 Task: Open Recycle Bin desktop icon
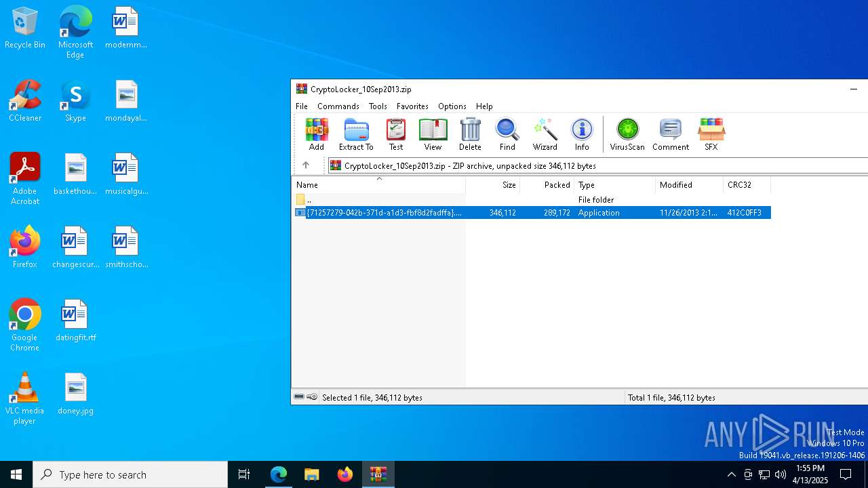pyautogui.click(x=25, y=28)
